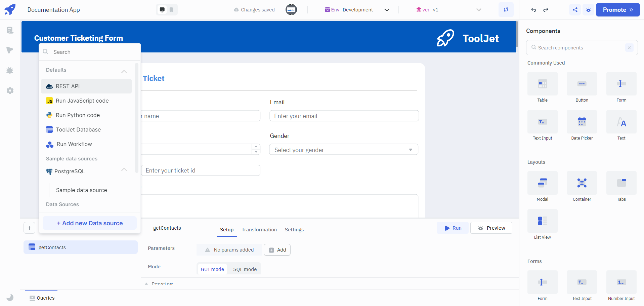644x306 pixels.
Task: Increment the number input stepper up arrow
Action: click(256, 147)
